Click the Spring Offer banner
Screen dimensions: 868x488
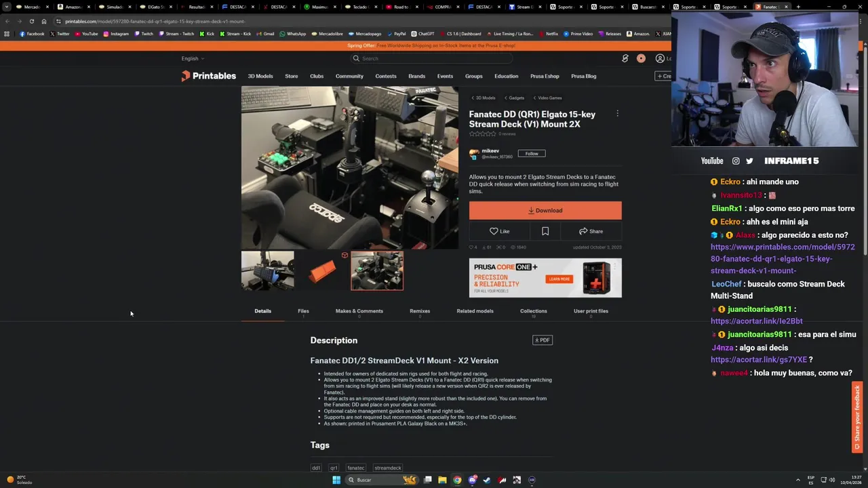point(431,45)
